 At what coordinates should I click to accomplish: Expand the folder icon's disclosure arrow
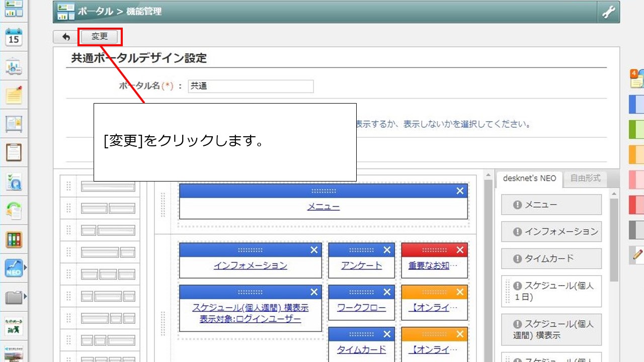click(25, 298)
